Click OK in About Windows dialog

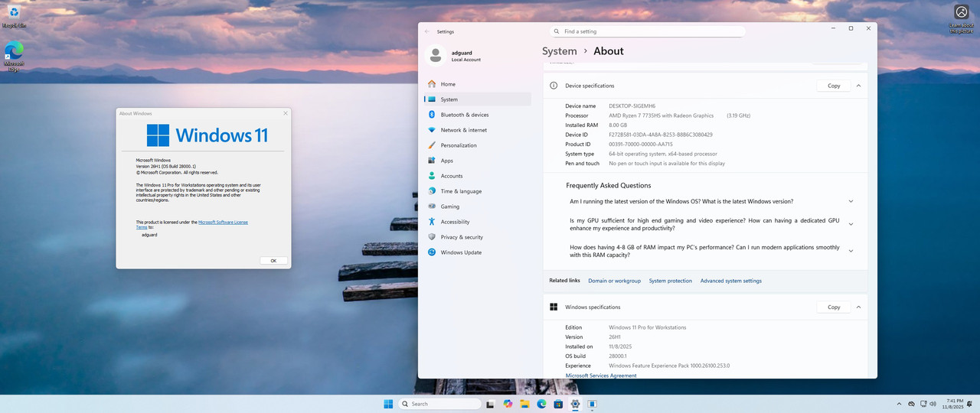(273, 261)
